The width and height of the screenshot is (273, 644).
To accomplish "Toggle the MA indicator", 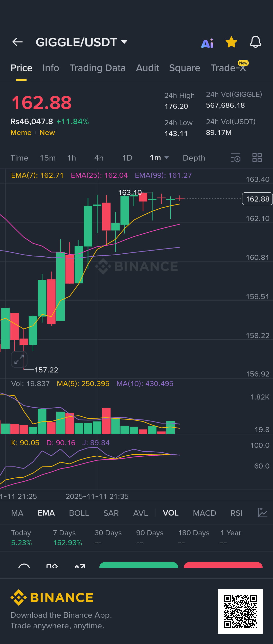I will click(17, 513).
